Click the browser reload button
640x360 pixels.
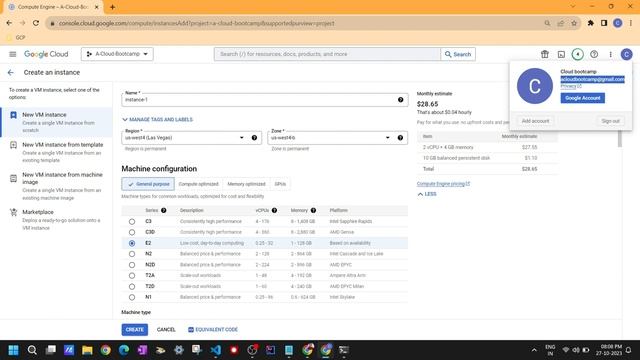click(36, 23)
